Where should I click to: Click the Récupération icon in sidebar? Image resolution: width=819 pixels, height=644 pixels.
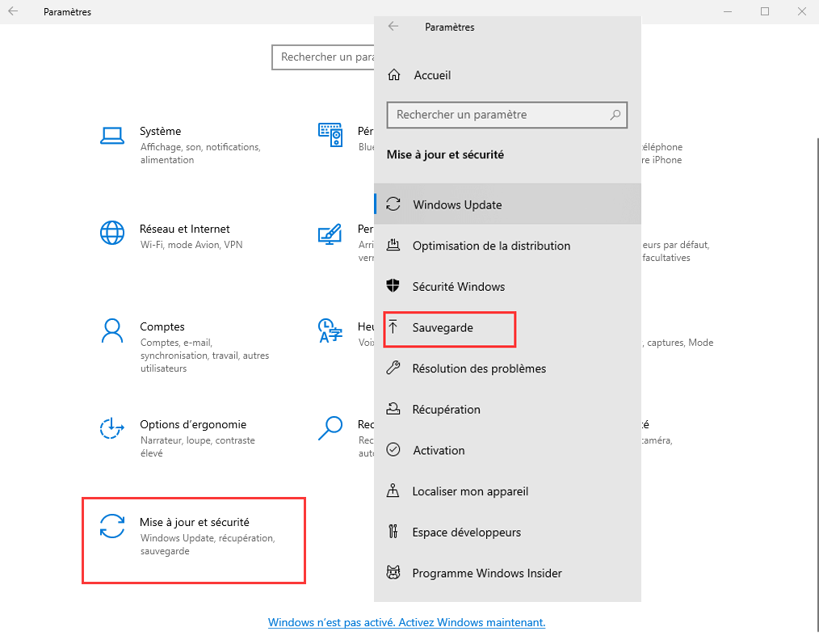coord(393,409)
